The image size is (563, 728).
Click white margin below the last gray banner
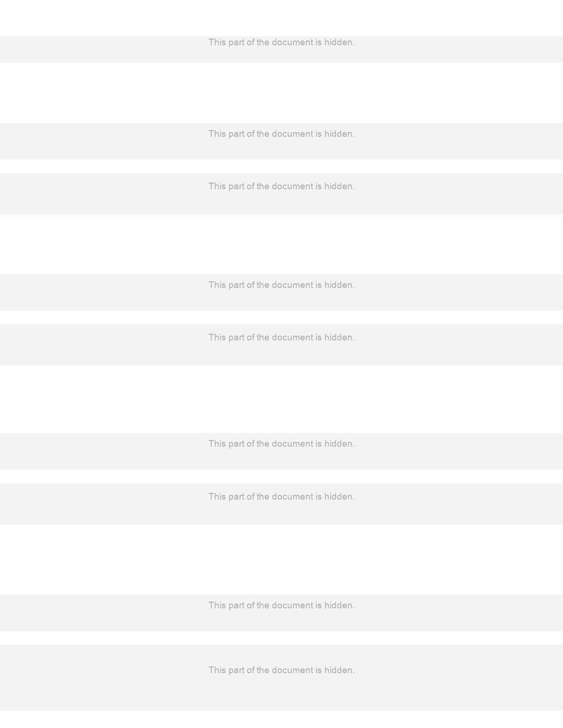pyautogui.click(x=281, y=719)
